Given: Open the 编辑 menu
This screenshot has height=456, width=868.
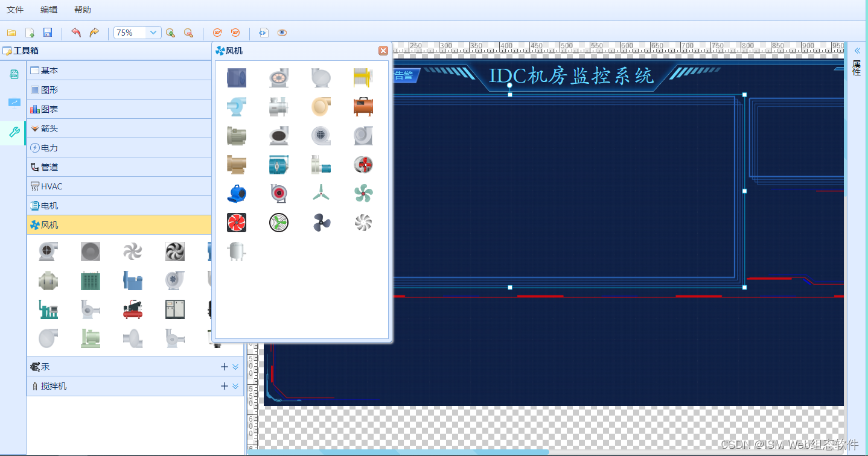Looking at the screenshot, I should [49, 10].
